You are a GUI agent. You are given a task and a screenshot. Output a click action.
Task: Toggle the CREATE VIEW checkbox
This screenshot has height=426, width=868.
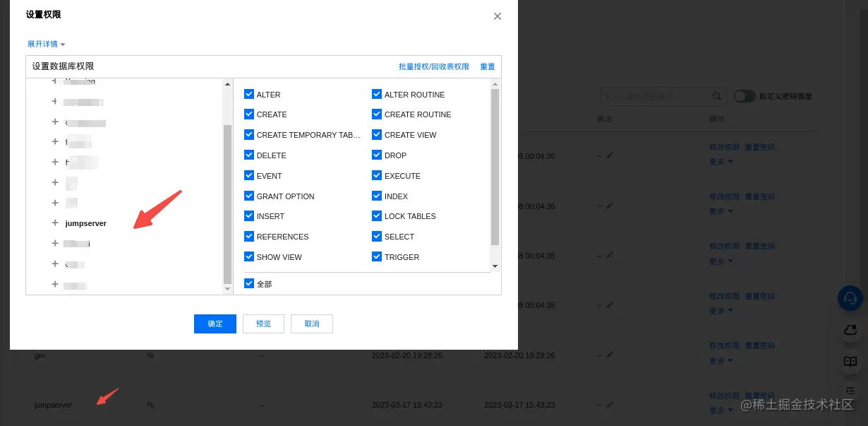click(377, 135)
